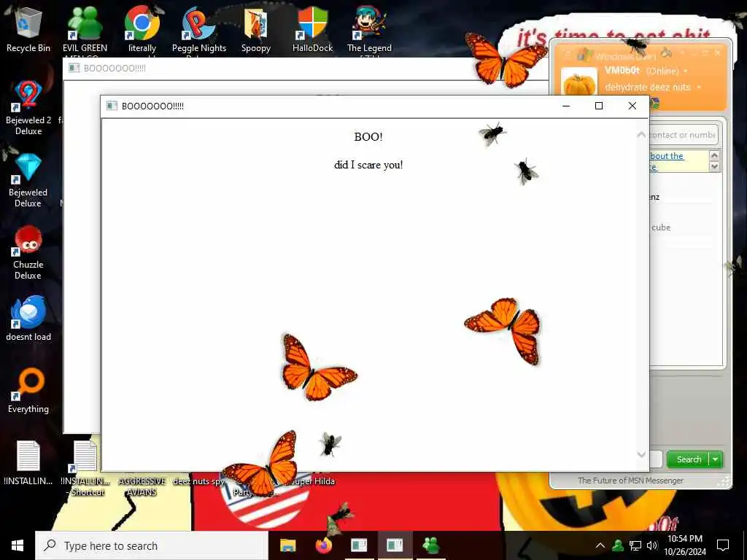
Task: Click the volume speaker tray icon
Action: (652, 545)
